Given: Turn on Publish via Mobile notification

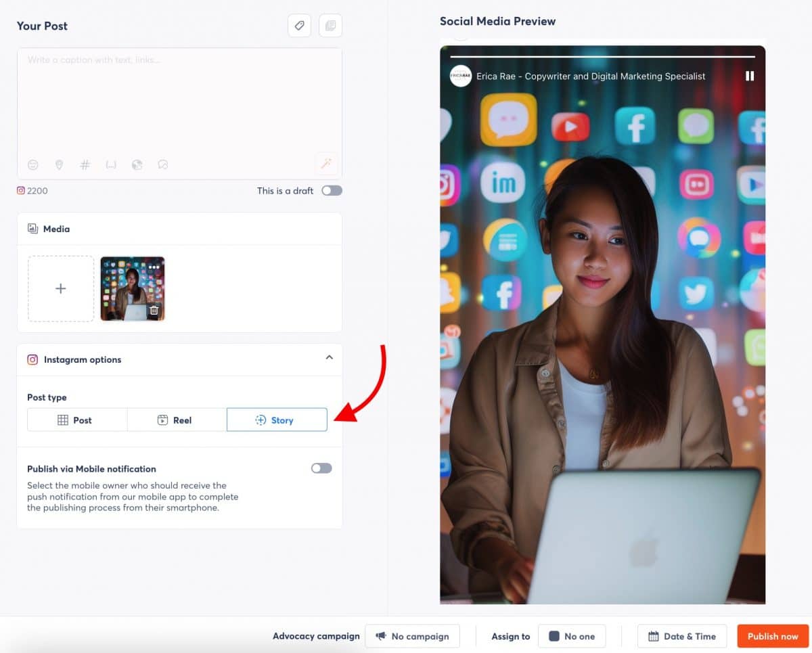Looking at the screenshot, I should (321, 468).
